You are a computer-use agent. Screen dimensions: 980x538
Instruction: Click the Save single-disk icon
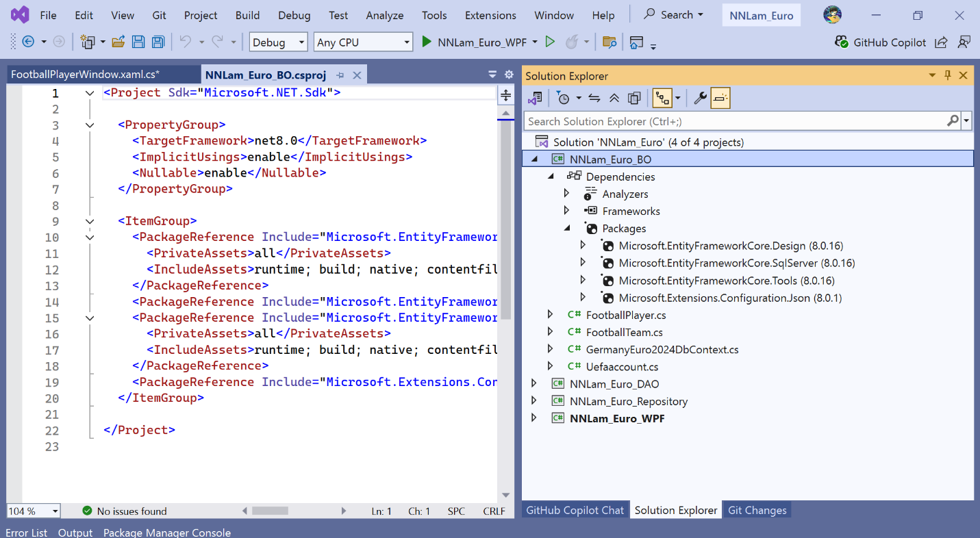pyautogui.click(x=138, y=42)
